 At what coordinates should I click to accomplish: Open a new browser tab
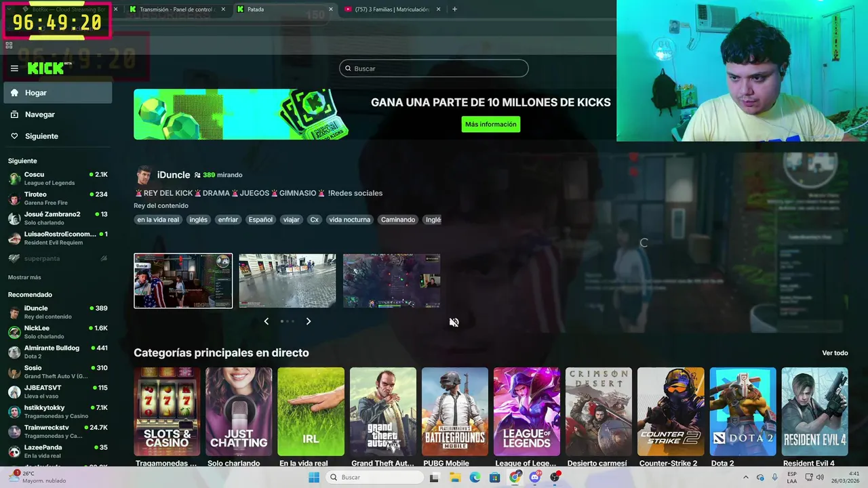454,9
